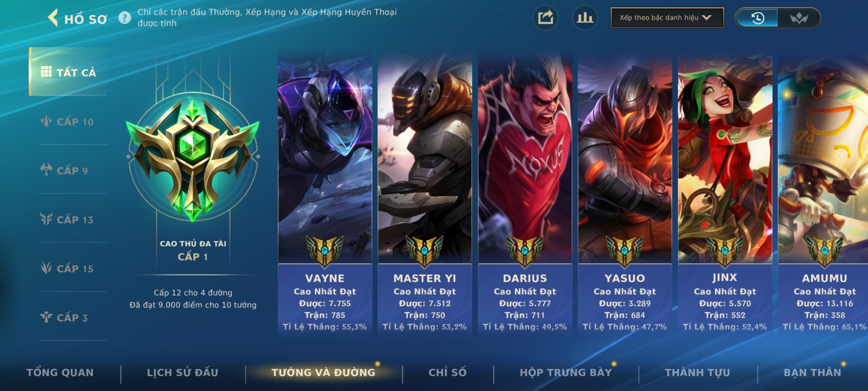Image resolution: width=868 pixels, height=391 pixels.
Task: Open the question mark help icon
Action: (125, 18)
